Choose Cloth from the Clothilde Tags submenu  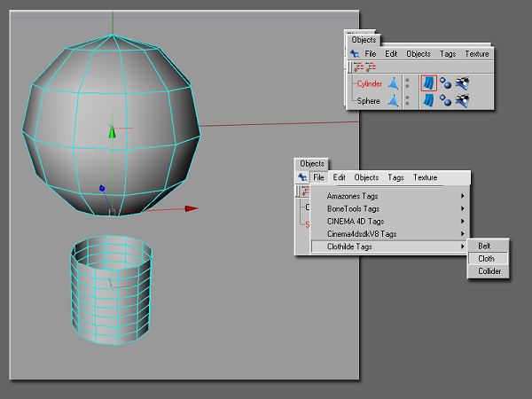[487, 258]
